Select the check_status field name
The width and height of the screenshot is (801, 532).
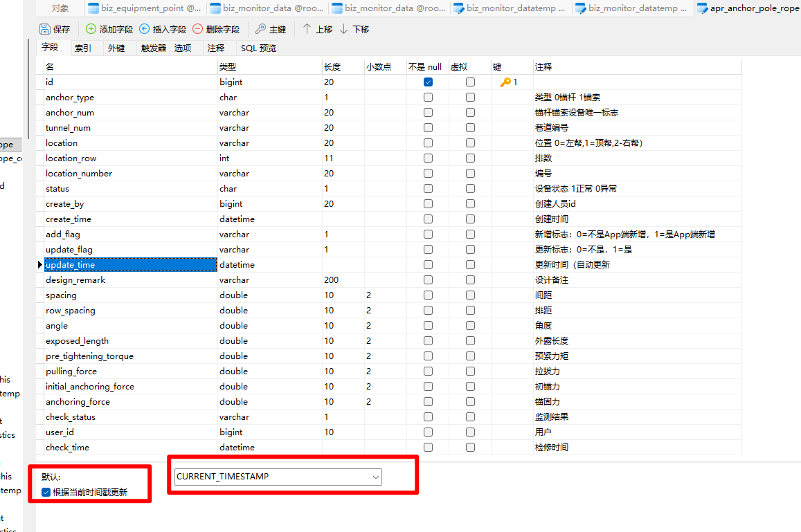[x=71, y=417]
